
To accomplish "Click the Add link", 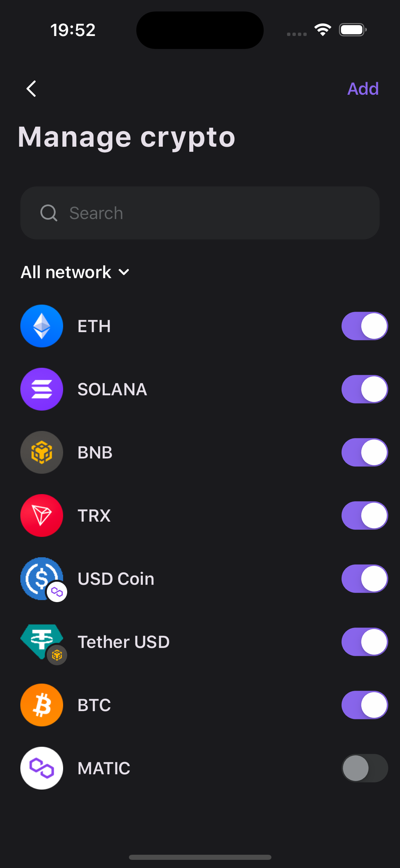I will pyautogui.click(x=363, y=89).
